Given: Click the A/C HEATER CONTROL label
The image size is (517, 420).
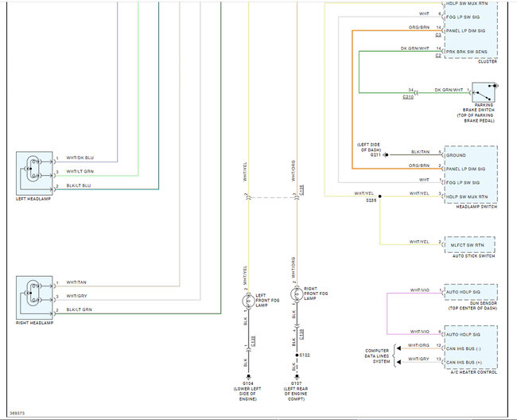Looking at the screenshot, I should pos(474,372).
